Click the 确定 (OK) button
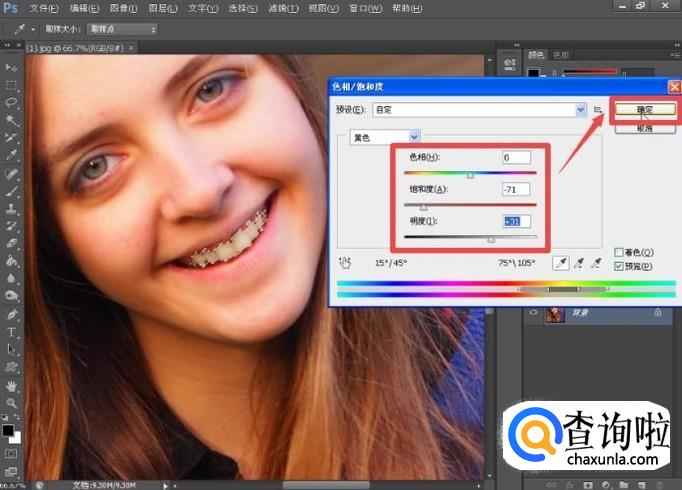 (644, 108)
